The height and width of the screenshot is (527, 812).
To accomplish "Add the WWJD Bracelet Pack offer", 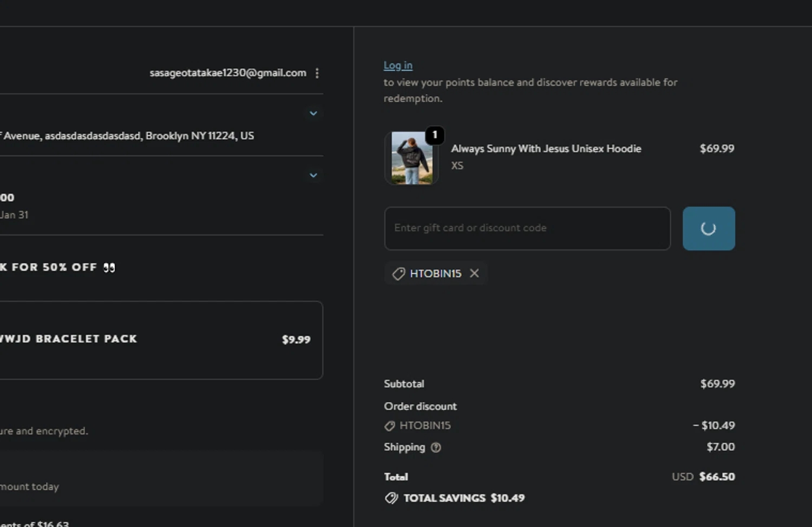I will 161,340.
